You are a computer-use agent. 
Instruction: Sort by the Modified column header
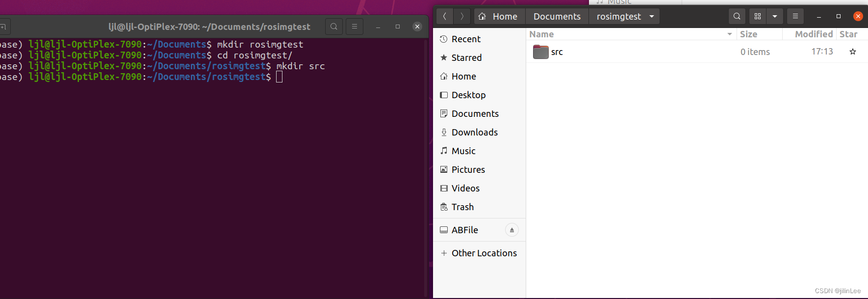click(809, 34)
